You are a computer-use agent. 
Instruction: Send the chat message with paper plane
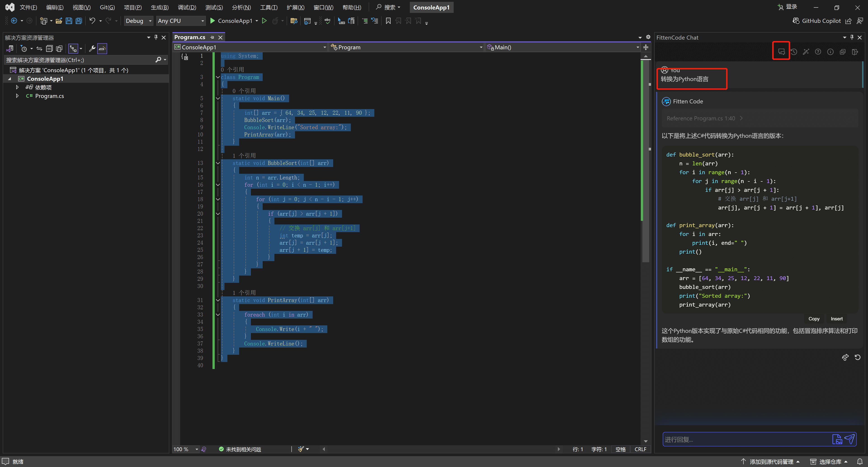click(x=849, y=439)
